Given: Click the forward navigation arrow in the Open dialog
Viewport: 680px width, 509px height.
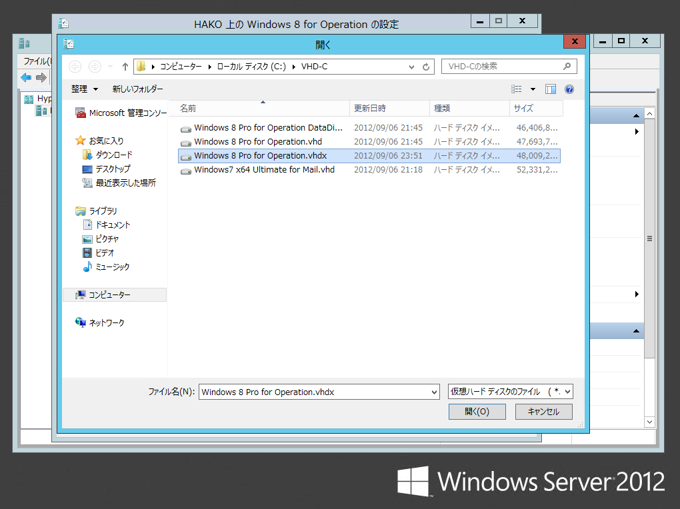Looking at the screenshot, I should [x=95, y=67].
